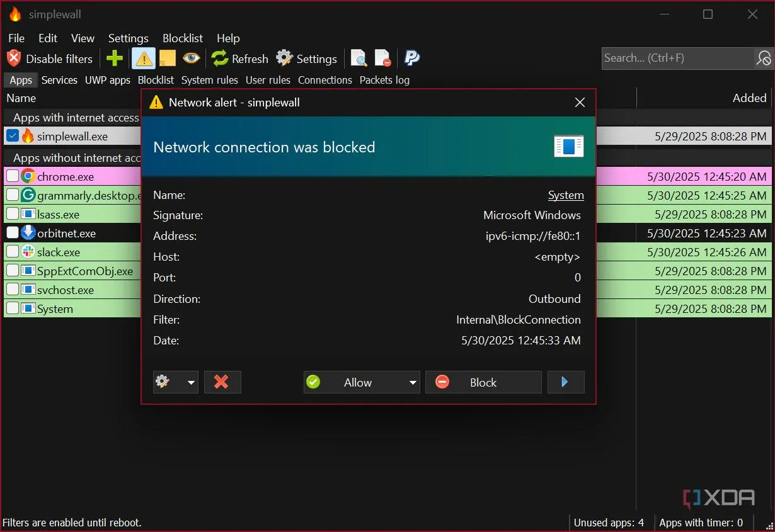
Task: Click the System app icon in alert header
Action: (569, 147)
